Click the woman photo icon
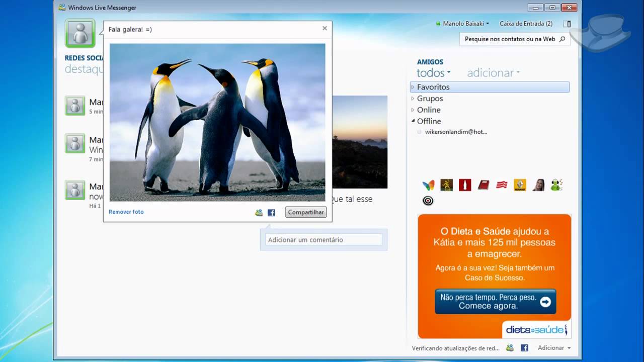Image resolution: width=644 pixels, height=362 pixels. coord(538,185)
